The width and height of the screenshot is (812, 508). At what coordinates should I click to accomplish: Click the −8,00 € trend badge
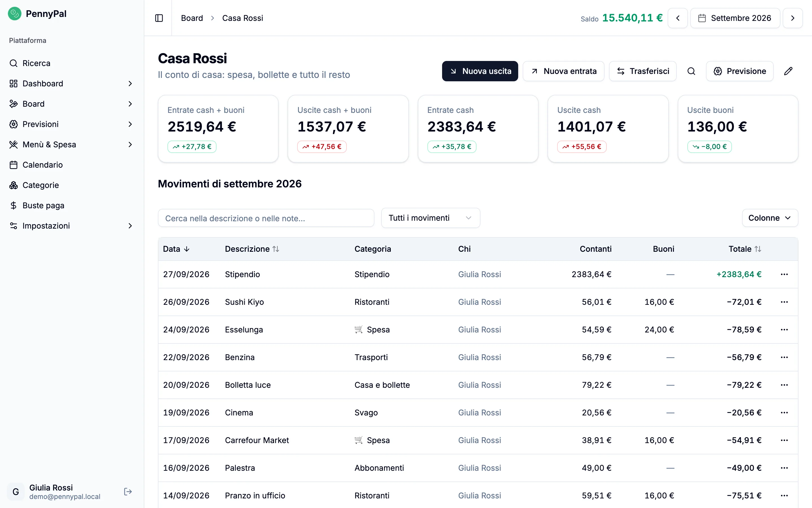[709, 147]
